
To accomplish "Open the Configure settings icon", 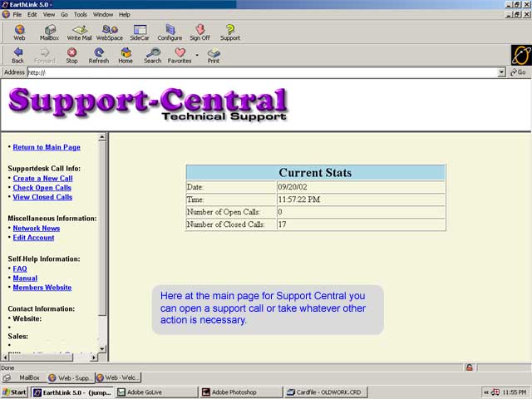I will tap(170, 32).
